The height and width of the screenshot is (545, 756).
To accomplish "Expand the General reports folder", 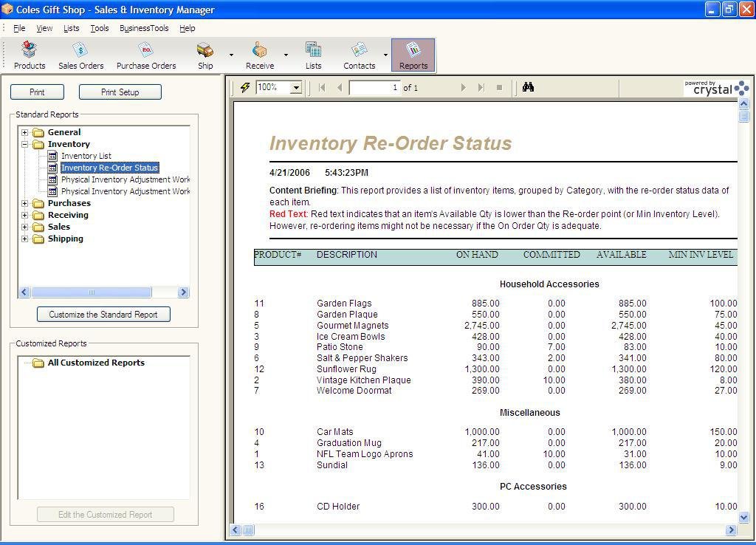I will [24, 132].
